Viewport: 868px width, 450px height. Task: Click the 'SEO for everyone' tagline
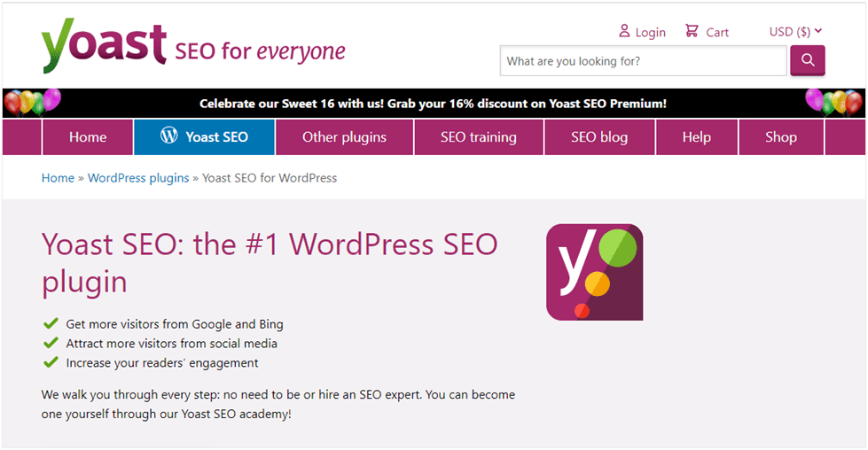point(260,51)
